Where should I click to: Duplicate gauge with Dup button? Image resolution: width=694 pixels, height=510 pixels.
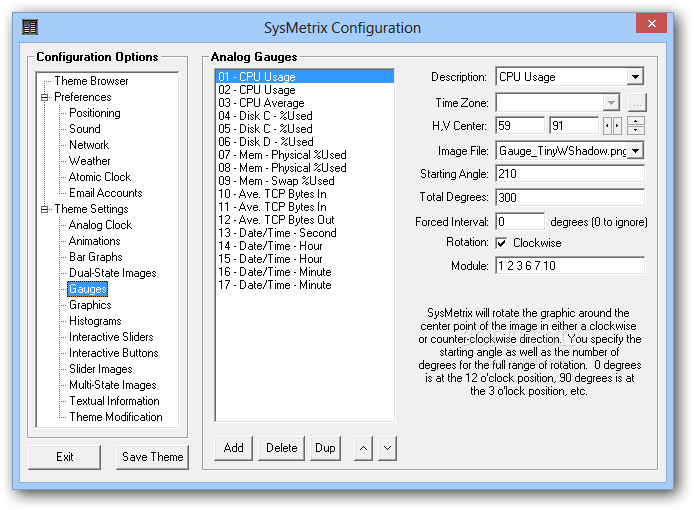(x=325, y=448)
